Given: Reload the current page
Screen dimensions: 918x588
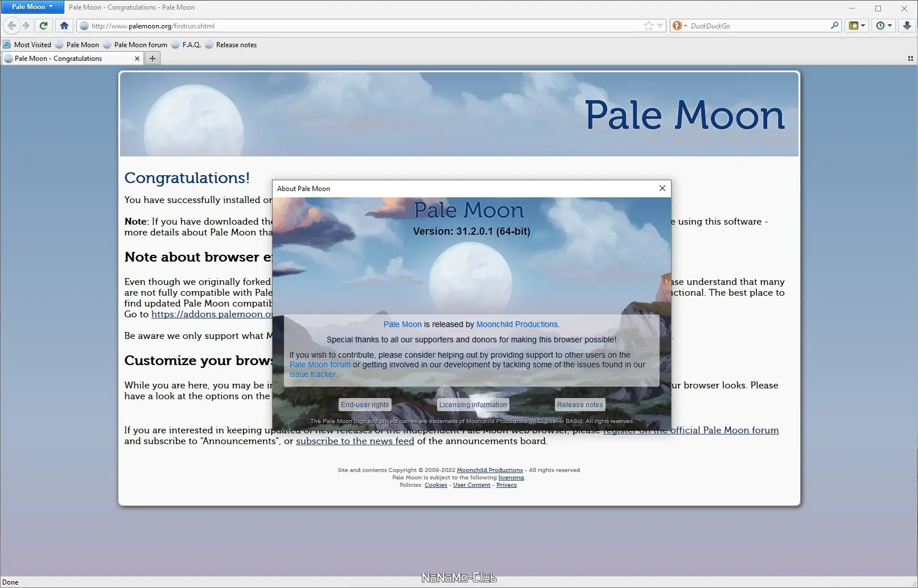Looking at the screenshot, I should 43,26.
